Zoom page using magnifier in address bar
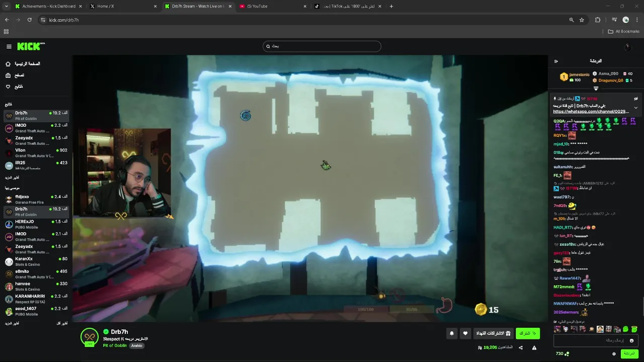The width and height of the screenshot is (644, 362). tap(571, 20)
